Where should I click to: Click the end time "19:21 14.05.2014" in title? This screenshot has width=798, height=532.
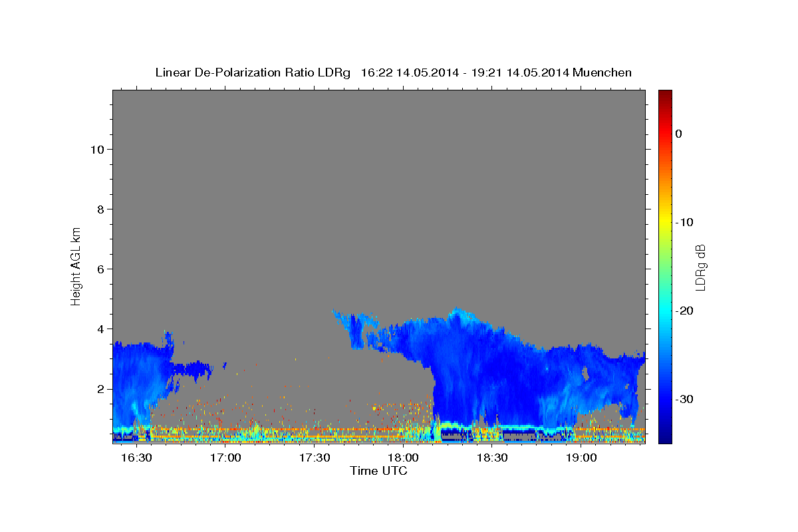pyautogui.click(x=520, y=72)
